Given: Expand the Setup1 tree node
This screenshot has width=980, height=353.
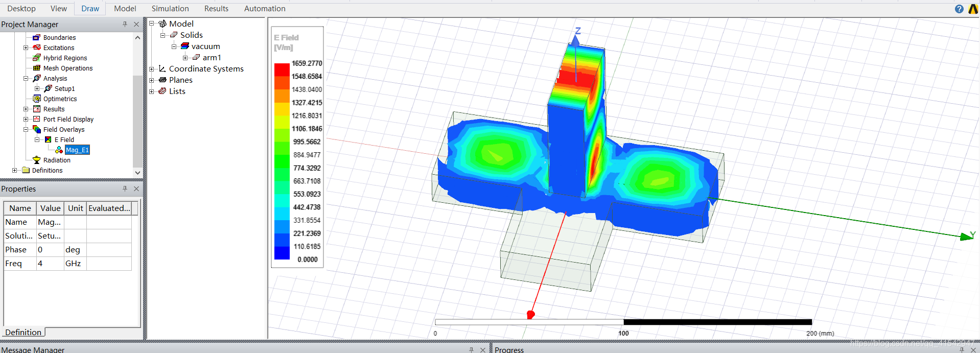Looking at the screenshot, I should (37, 88).
